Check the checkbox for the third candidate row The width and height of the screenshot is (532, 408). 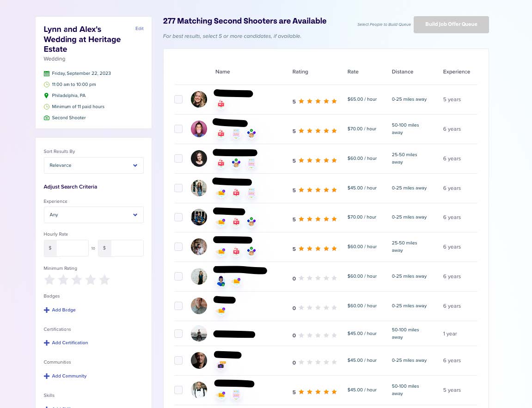click(178, 158)
